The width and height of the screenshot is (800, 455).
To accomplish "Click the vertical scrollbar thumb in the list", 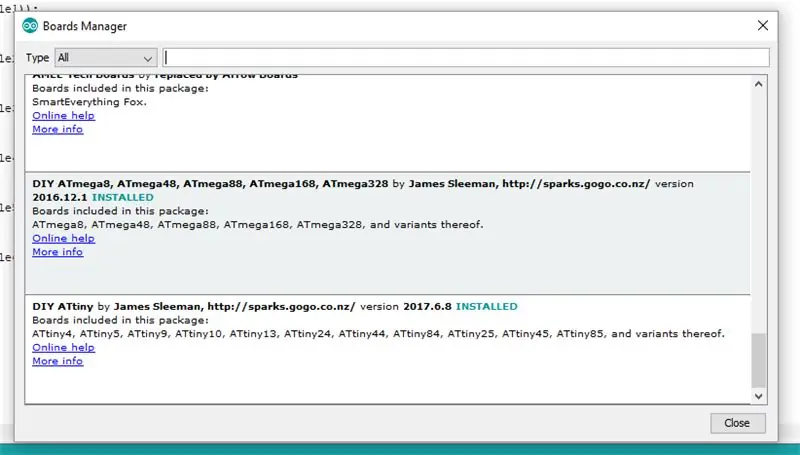I will (759, 361).
